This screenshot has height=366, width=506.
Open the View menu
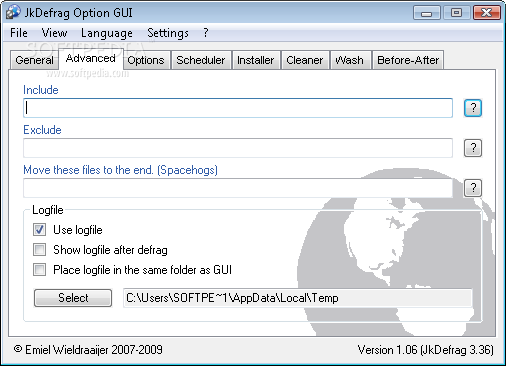[x=54, y=33]
